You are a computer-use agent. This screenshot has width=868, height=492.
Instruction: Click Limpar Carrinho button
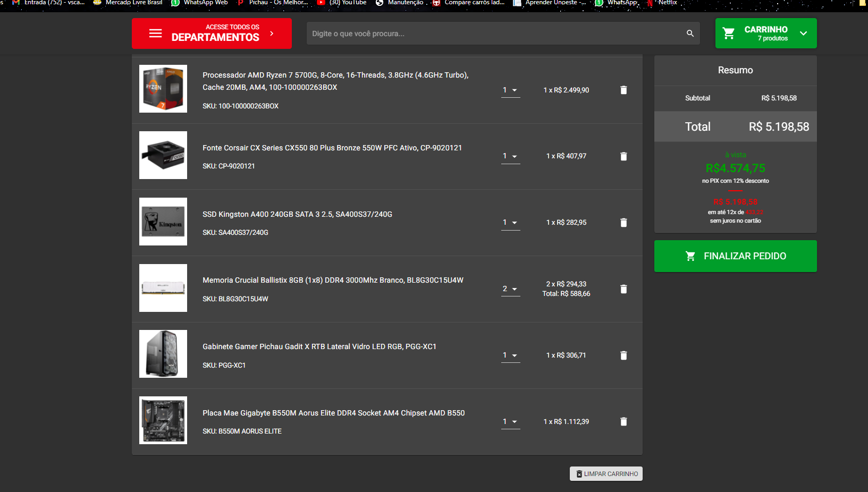(x=606, y=474)
